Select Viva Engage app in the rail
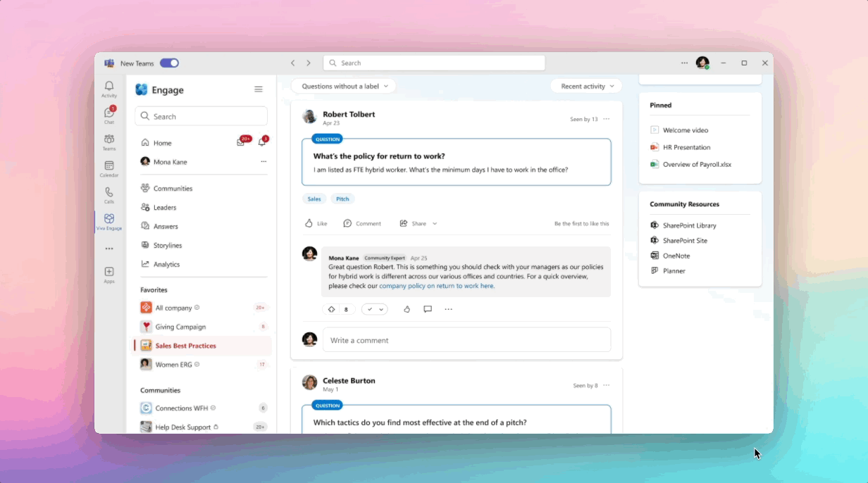Image resolution: width=868 pixels, height=483 pixels. [109, 222]
